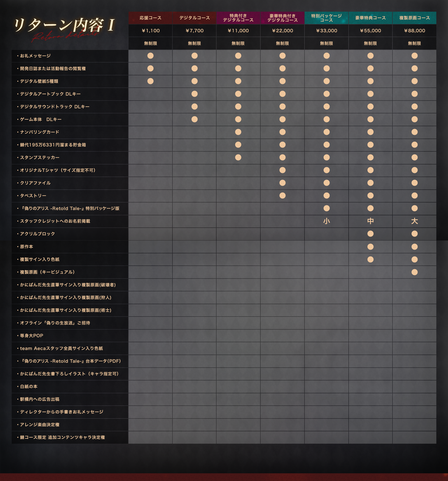Image resolution: width=448 pixels, height=481 pixels.
Task: Click the 複製原画コース header
Action: point(414,18)
